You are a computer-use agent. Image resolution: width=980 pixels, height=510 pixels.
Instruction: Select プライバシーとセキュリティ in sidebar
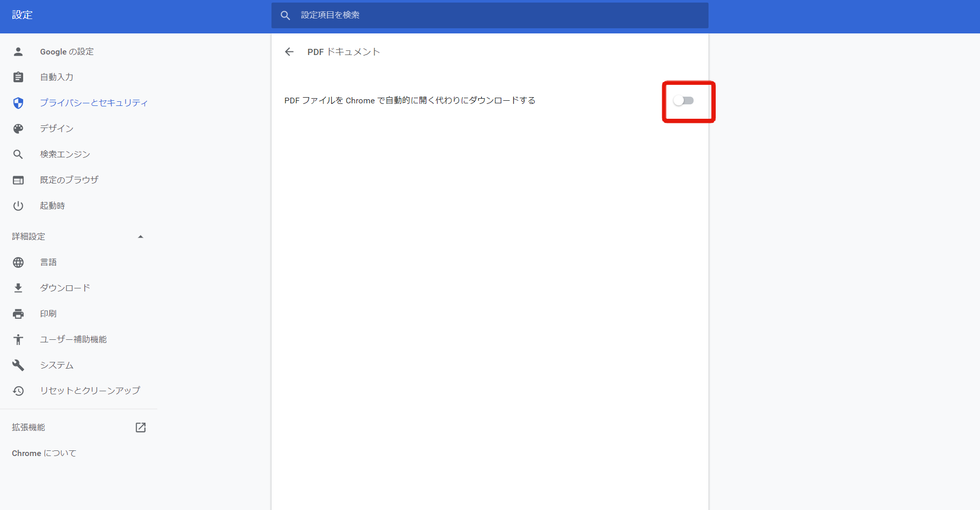94,103
